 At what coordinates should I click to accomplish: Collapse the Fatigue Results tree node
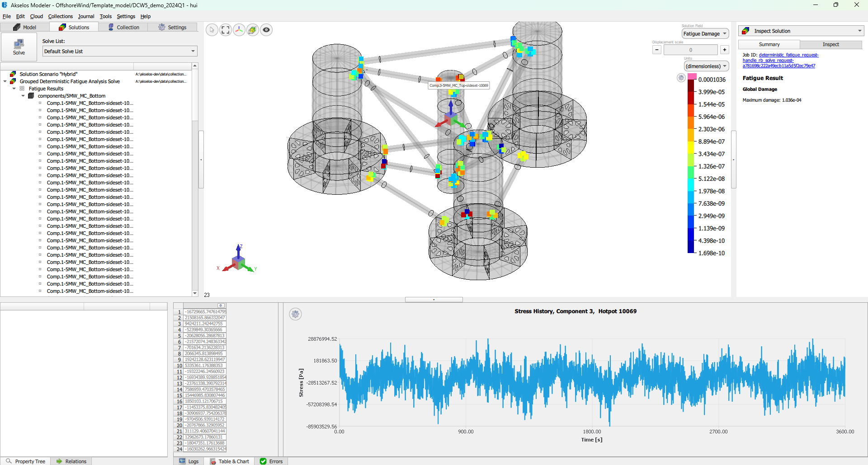tap(14, 89)
